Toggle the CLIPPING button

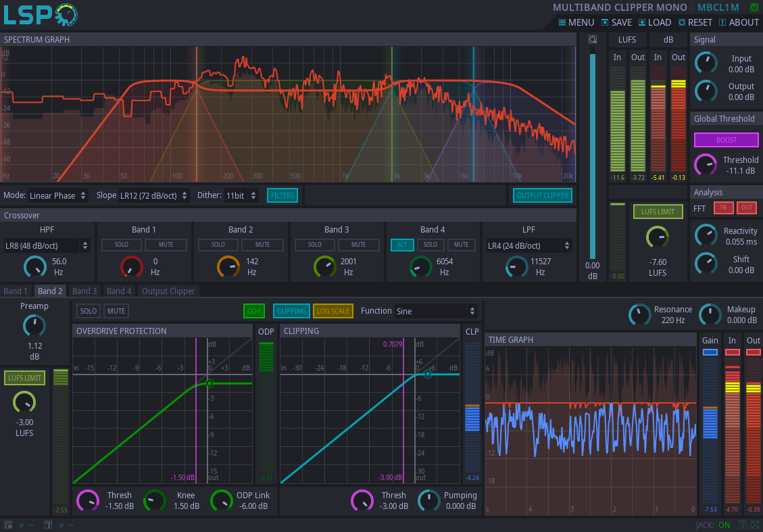point(291,311)
